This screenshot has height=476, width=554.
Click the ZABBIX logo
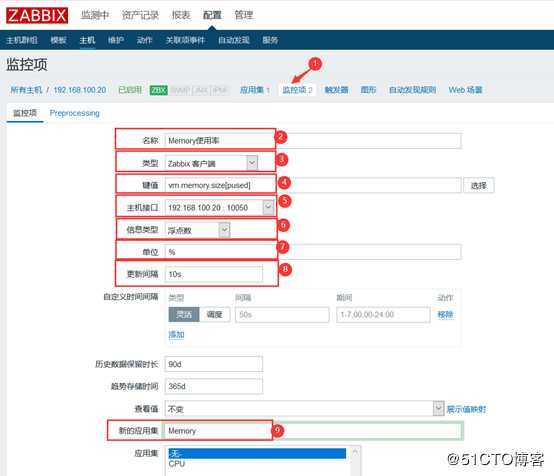click(37, 16)
